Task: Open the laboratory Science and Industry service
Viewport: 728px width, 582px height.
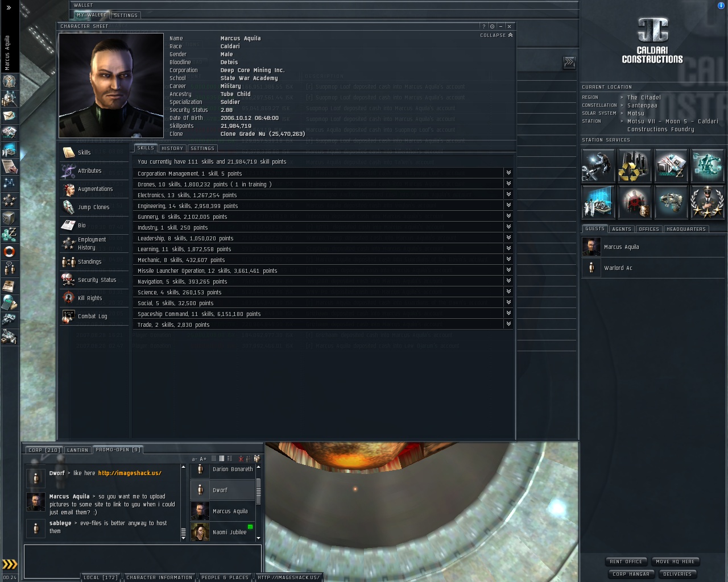Action: click(x=598, y=201)
